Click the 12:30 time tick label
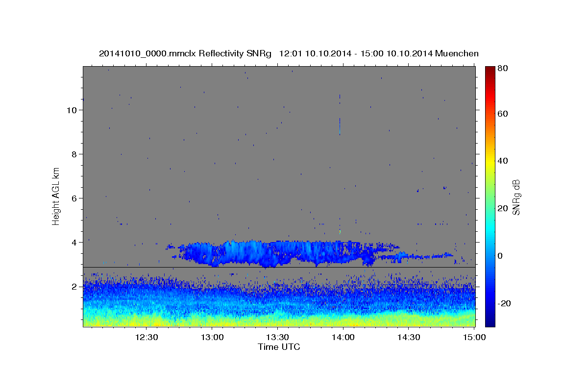This screenshot has width=588, height=392. (x=146, y=337)
